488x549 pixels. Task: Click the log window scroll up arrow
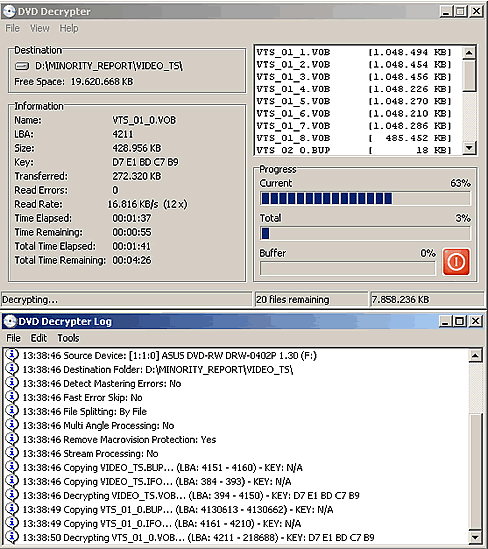475,356
